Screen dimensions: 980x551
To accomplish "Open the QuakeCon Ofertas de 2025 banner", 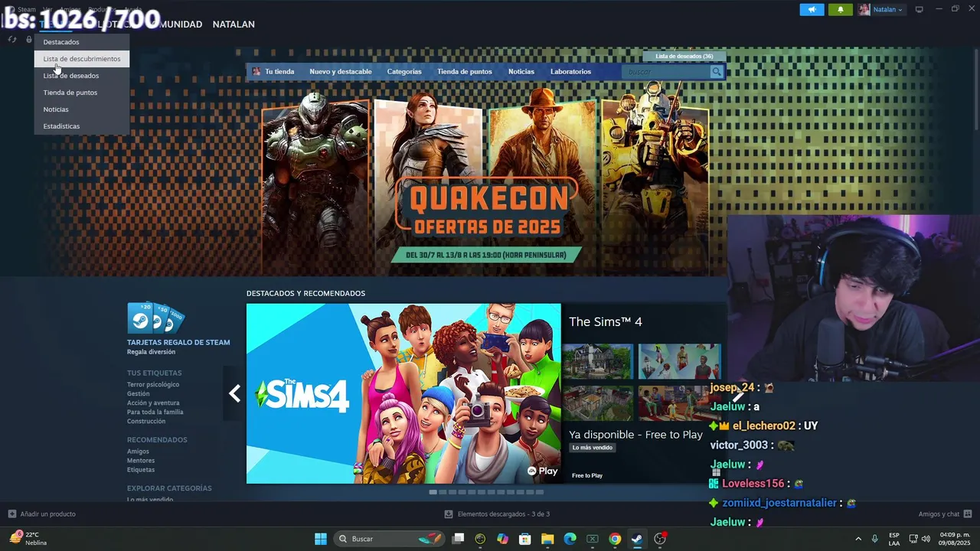I will click(x=486, y=176).
